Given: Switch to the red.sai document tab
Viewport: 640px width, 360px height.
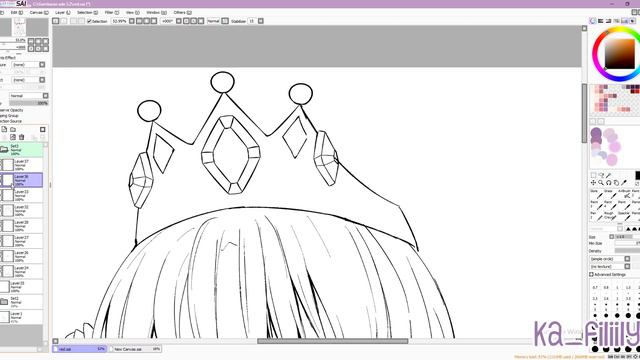Looking at the screenshot, I should click(x=80, y=349).
